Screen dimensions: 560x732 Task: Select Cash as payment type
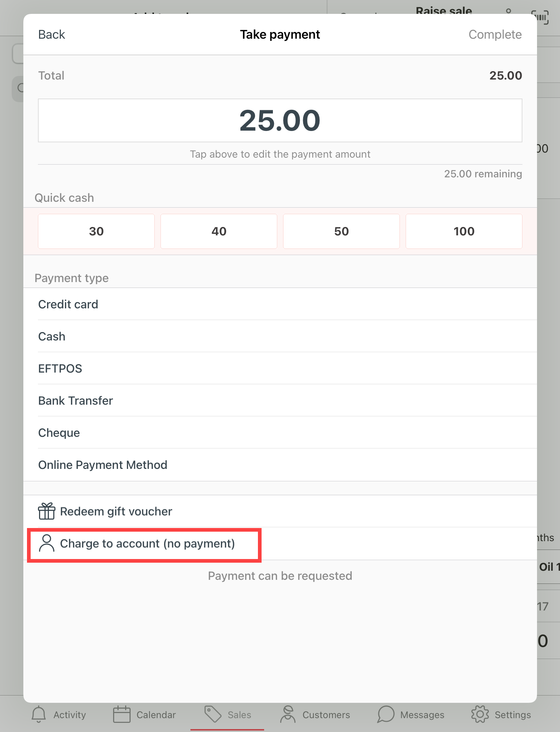(52, 336)
